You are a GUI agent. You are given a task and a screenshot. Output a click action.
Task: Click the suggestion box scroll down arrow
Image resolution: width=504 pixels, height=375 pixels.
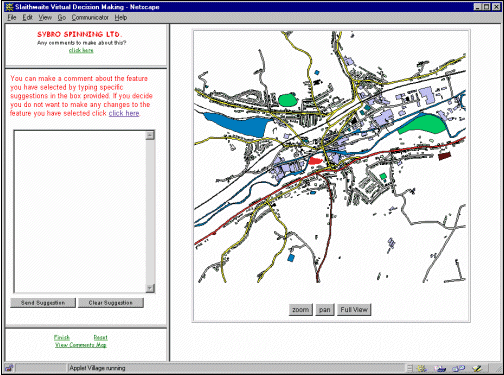tap(150, 288)
